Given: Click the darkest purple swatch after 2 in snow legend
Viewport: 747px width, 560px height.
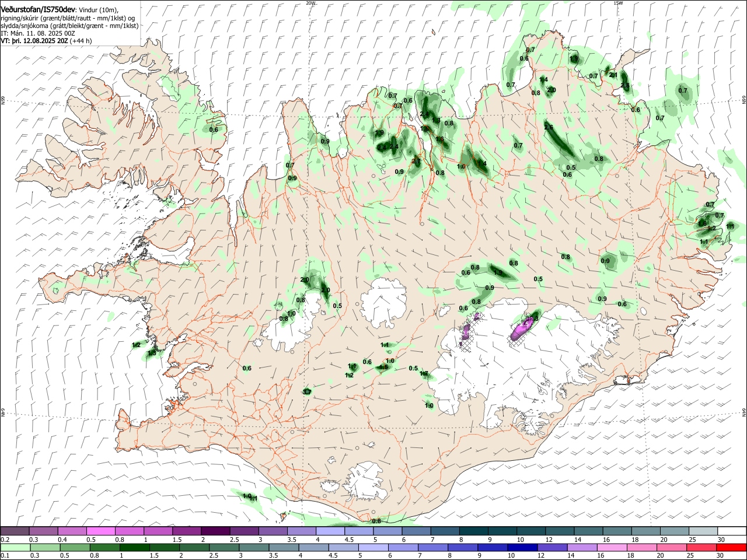Looking at the screenshot, I should [x=215, y=531].
